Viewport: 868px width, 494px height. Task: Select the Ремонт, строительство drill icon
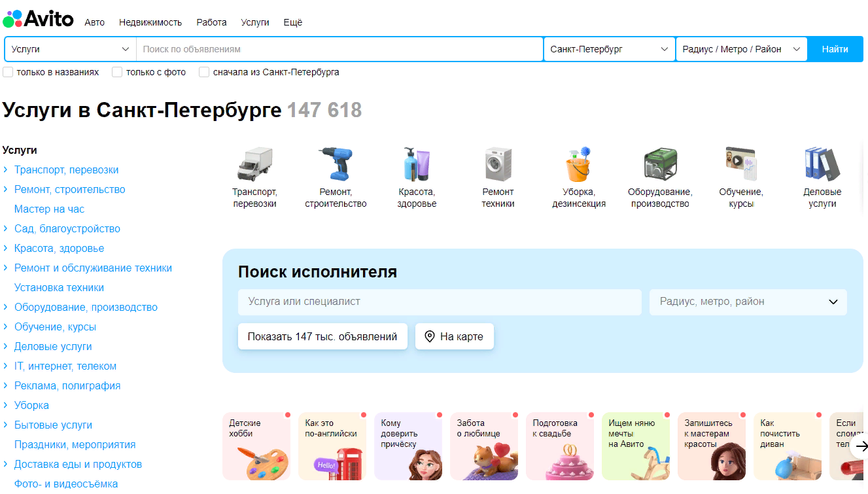point(336,164)
